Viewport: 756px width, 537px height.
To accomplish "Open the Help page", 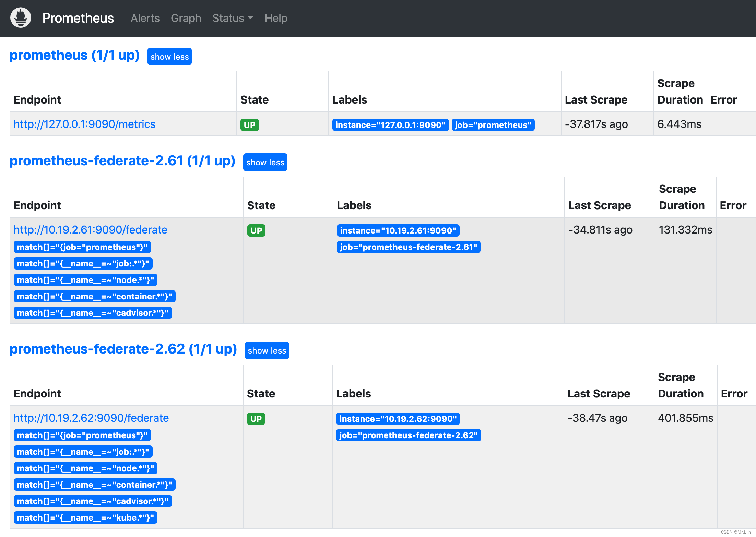I will point(276,18).
